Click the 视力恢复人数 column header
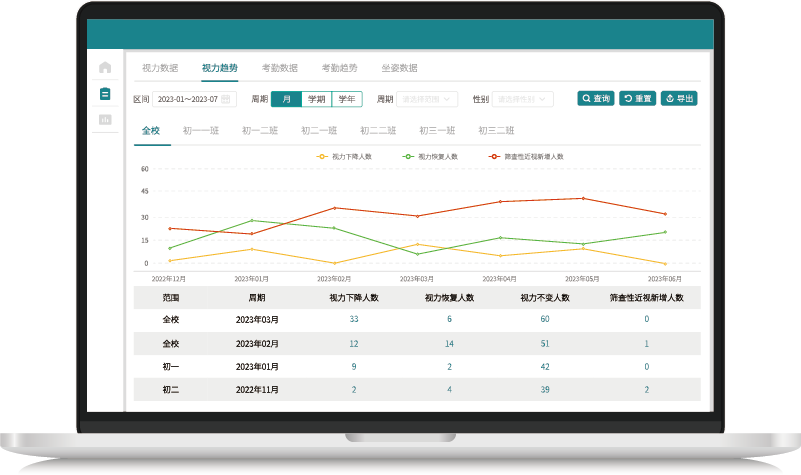Image resolution: width=801 pixels, height=475 pixels. pos(450,298)
